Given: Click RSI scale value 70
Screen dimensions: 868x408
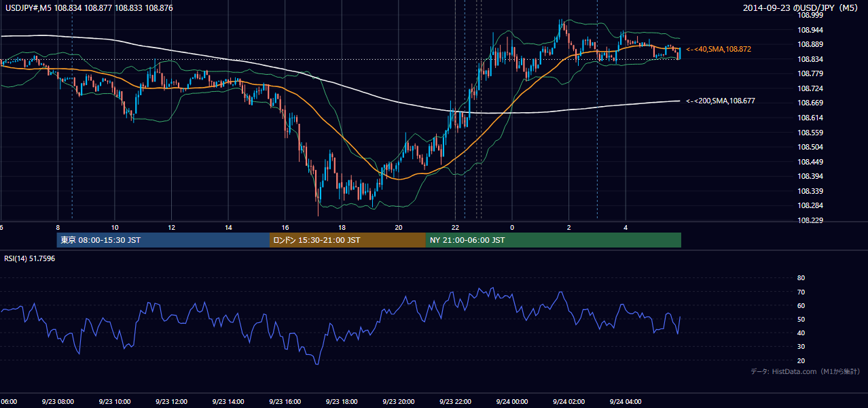Looking at the screenshot, I should point(801,292).
